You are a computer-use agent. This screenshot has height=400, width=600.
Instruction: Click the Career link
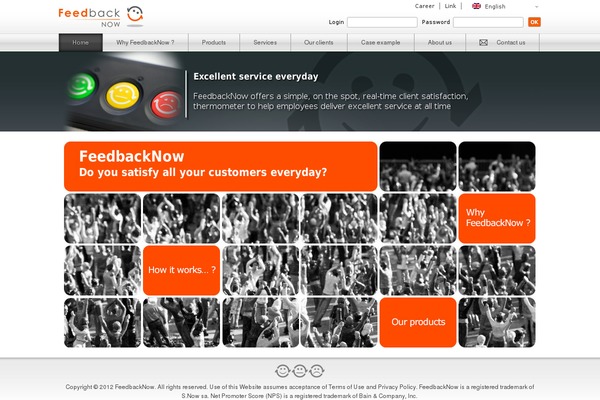pos(425,6)
